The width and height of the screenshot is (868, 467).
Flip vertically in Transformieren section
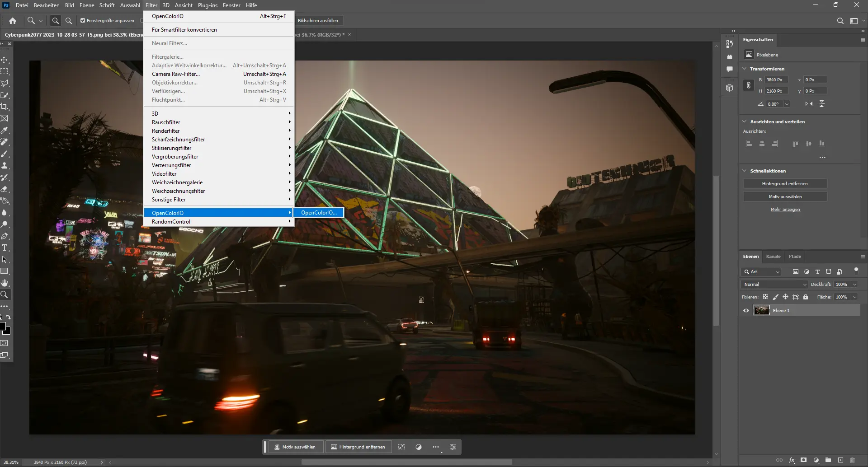point(822,104)
